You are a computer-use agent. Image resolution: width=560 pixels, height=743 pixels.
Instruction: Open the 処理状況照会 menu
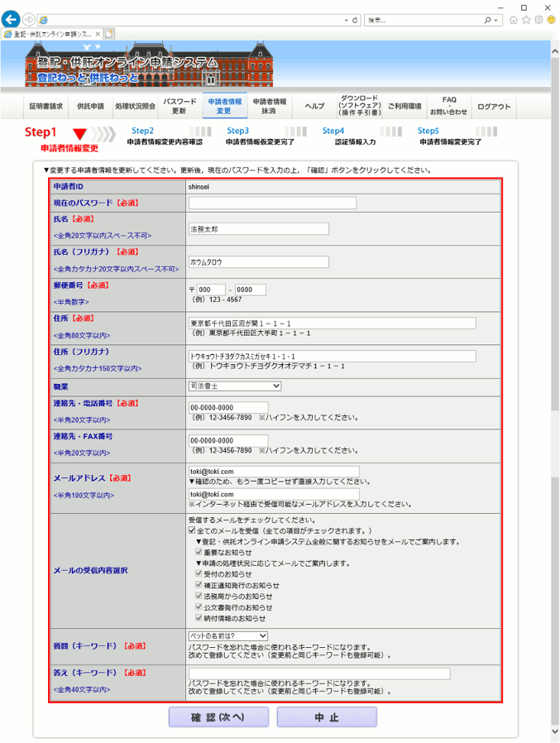[x=135, y=106]
